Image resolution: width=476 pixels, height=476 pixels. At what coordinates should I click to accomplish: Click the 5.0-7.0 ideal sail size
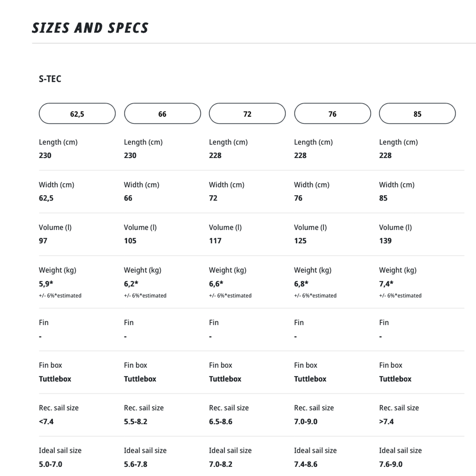[x=50, y=464]
